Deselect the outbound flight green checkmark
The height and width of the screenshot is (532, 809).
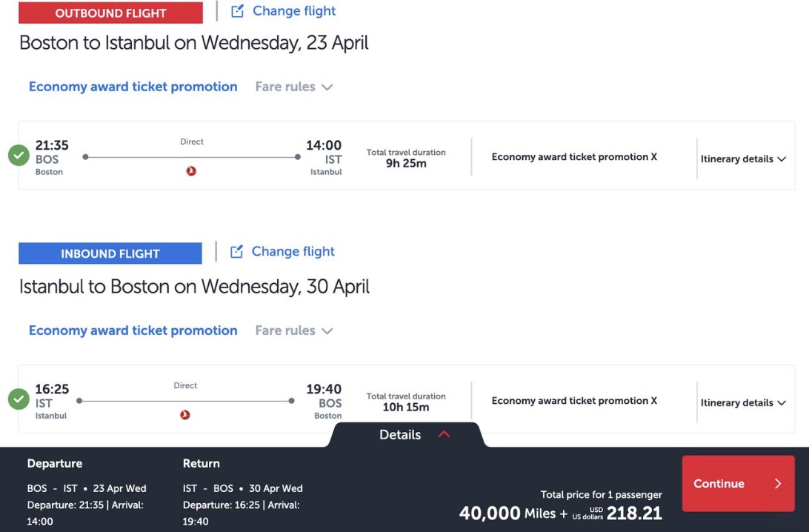(x=18, y=156)
